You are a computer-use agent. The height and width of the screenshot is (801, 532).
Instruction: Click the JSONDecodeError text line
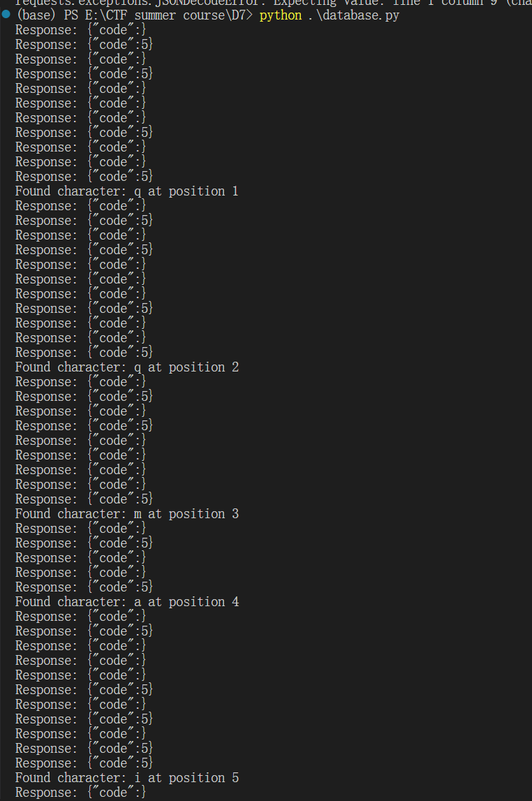[272, 3]
